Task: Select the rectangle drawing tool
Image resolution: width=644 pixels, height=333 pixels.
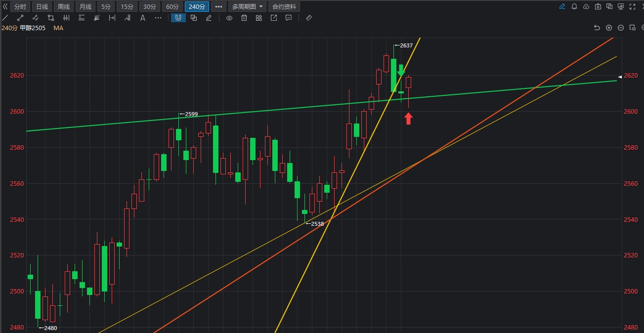Action: (x=51, y=18)
